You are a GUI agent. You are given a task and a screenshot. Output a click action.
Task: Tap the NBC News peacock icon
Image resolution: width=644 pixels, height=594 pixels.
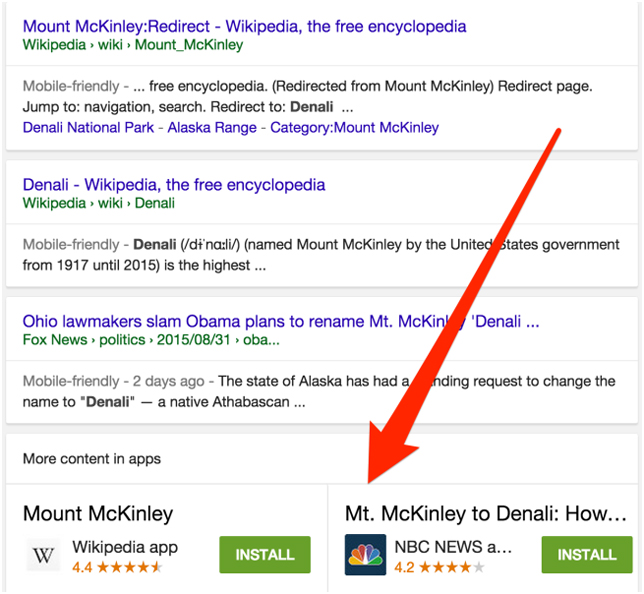point(365,555)
